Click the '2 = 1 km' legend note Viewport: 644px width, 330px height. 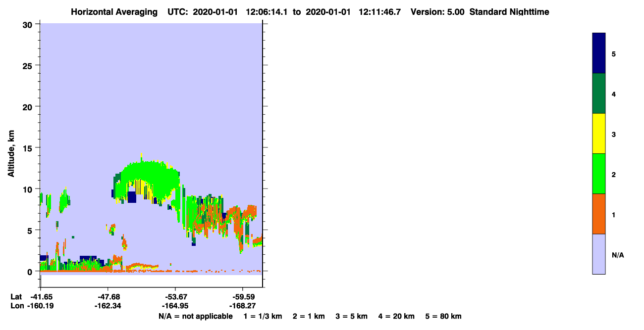[309, 317]
